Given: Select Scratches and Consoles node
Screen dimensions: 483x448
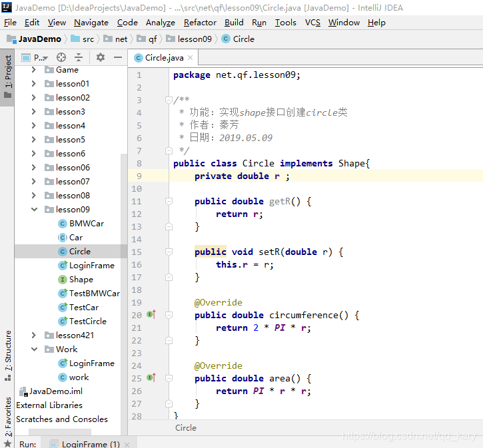Looking at the screenshot, I should (x=61, y=419).
